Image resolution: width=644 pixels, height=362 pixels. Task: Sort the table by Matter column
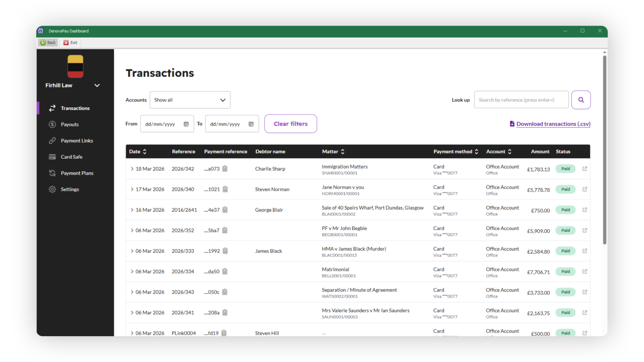[x=342, y=152]
